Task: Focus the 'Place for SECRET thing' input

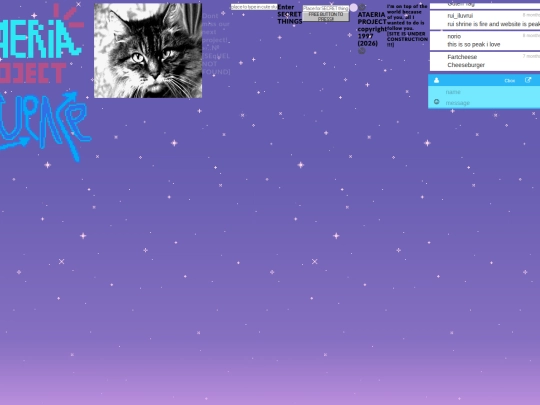Action: [x=326, y=8]
